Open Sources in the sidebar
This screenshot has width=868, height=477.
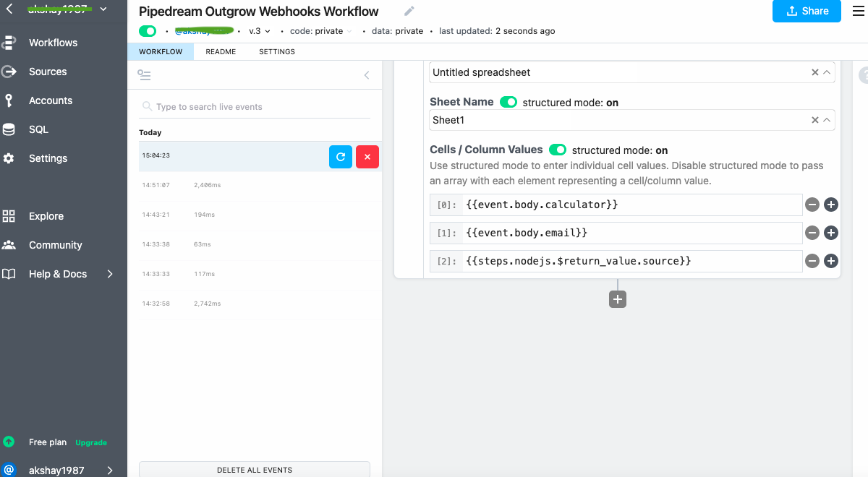(x=48, y=72)
